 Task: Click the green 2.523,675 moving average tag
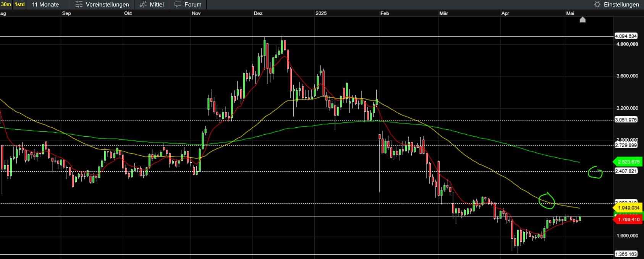coord(628,162)
